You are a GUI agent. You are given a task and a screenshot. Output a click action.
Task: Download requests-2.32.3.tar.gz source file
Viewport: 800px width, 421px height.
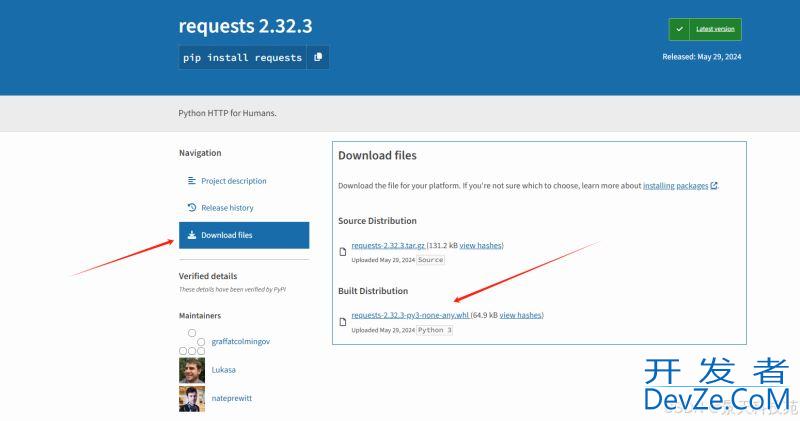[x=388, y=245]
